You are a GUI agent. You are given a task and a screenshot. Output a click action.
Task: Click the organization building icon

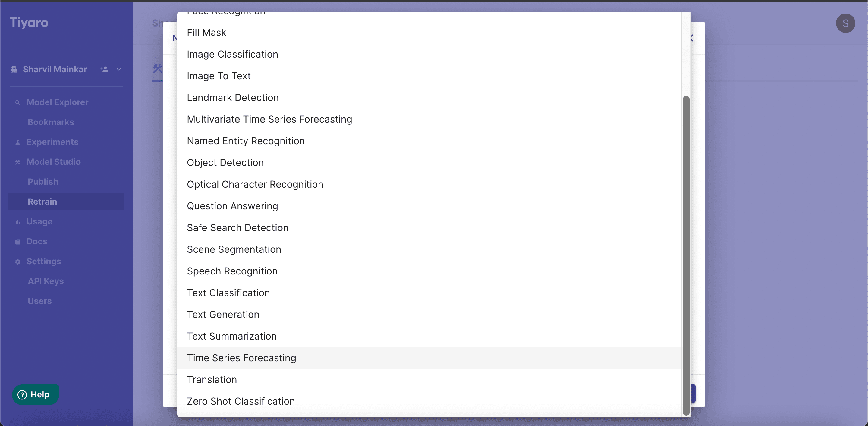coord(14,70)
